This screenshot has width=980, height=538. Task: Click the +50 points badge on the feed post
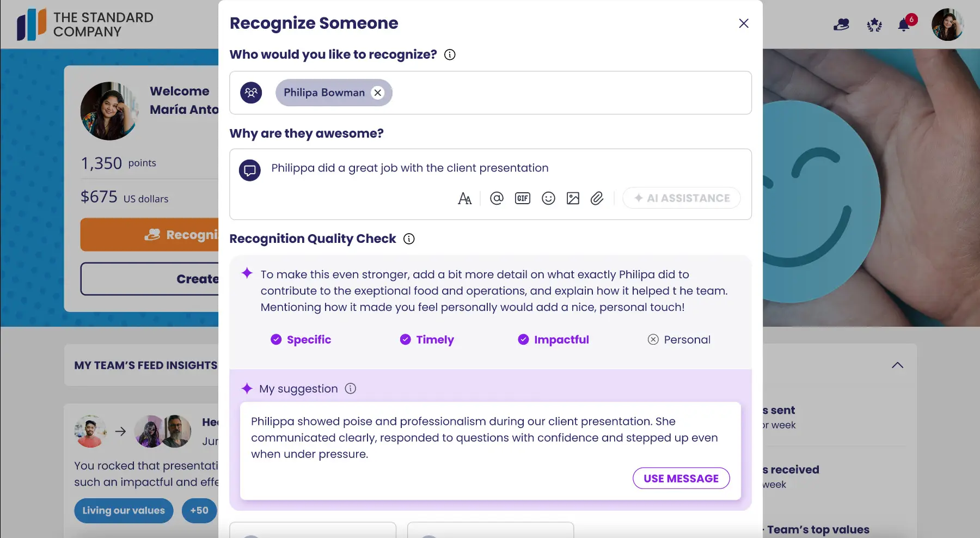(199, 511)
